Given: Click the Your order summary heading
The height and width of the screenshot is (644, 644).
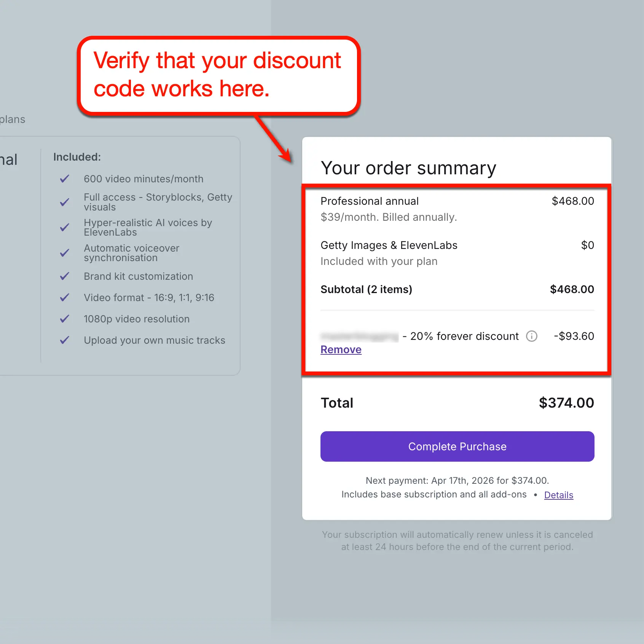Looking at the screenshot, I should 408,168.
